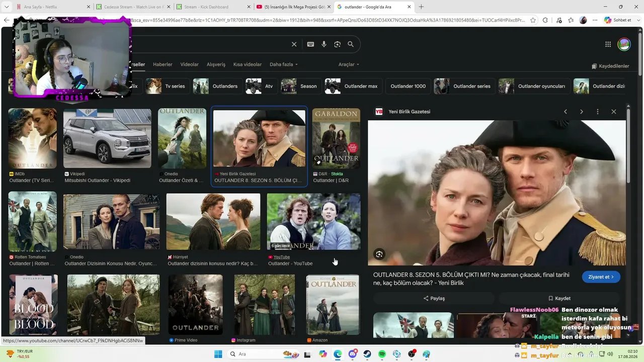Open the Google apps grid
The width and height of the screenshot is (644, 362).
pos(608,44)
